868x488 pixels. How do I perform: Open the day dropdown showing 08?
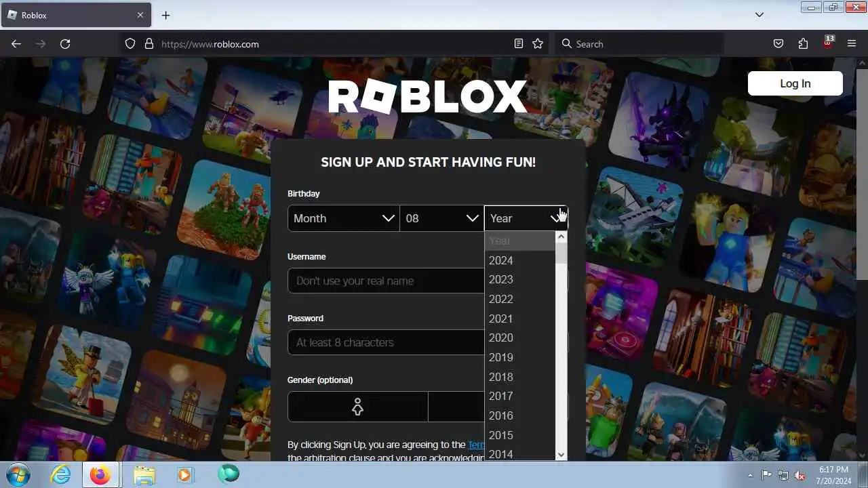[441, 218]
